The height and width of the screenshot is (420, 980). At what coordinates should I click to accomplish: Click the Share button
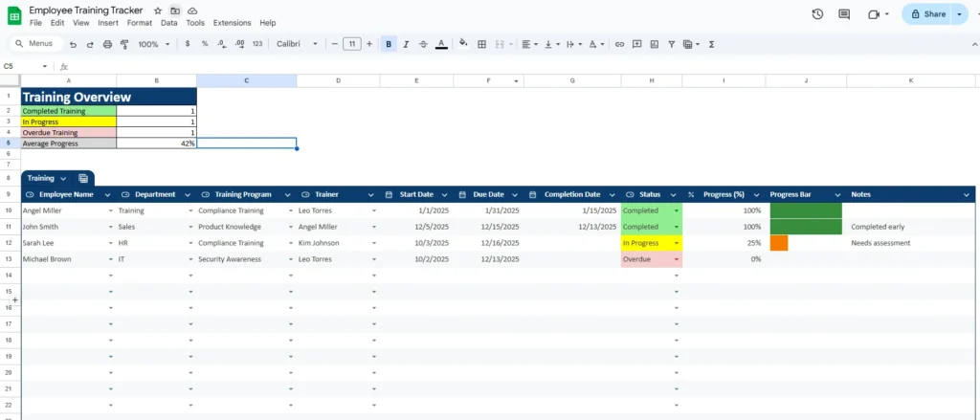tap(928, 14)
